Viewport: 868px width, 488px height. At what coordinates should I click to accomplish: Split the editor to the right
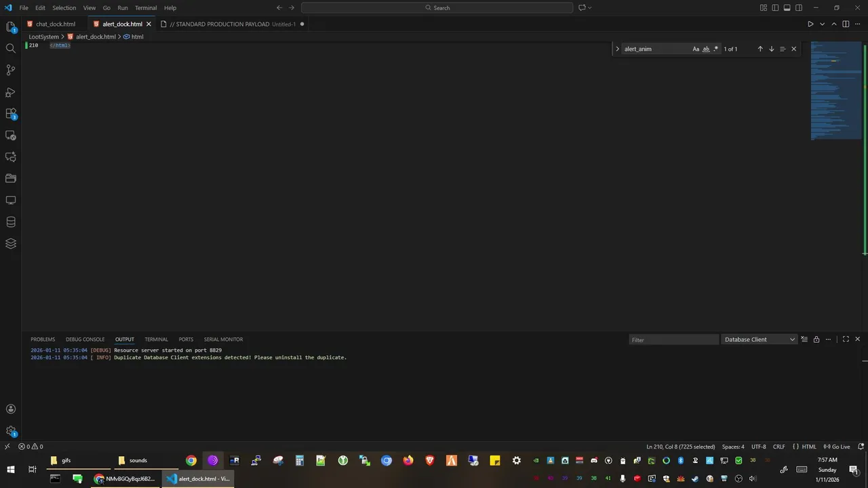coord(846,24)
